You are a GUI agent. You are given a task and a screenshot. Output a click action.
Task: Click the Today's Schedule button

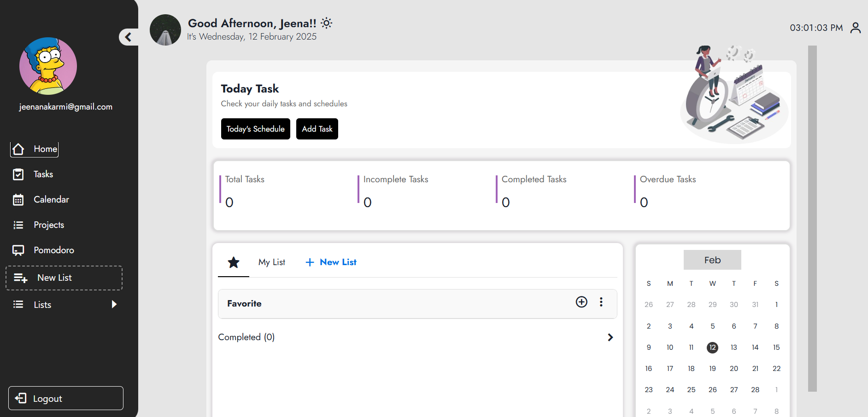pos(255,129)
